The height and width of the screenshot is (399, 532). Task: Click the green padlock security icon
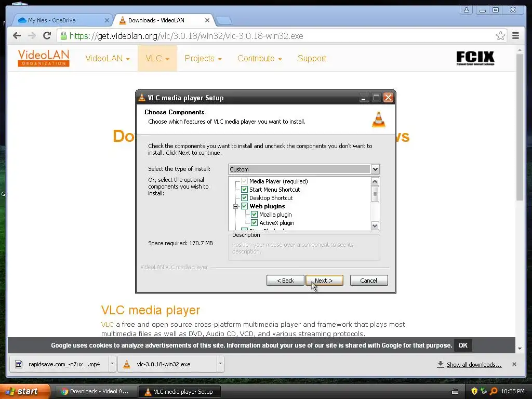[63, 36]
